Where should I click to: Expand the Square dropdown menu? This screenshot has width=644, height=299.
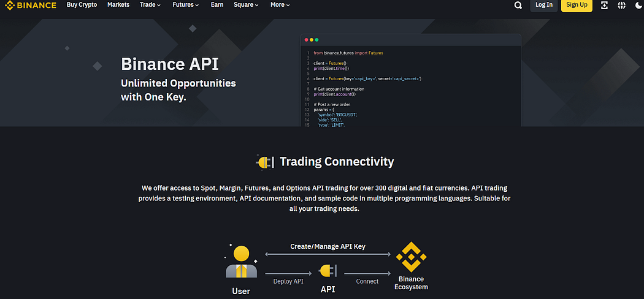click(247, 5)
